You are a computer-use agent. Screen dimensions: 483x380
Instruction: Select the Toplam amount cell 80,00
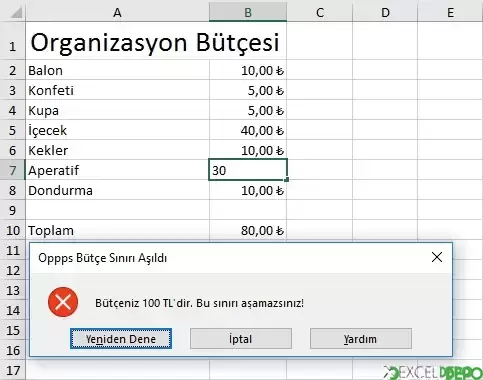click(248, 230)
